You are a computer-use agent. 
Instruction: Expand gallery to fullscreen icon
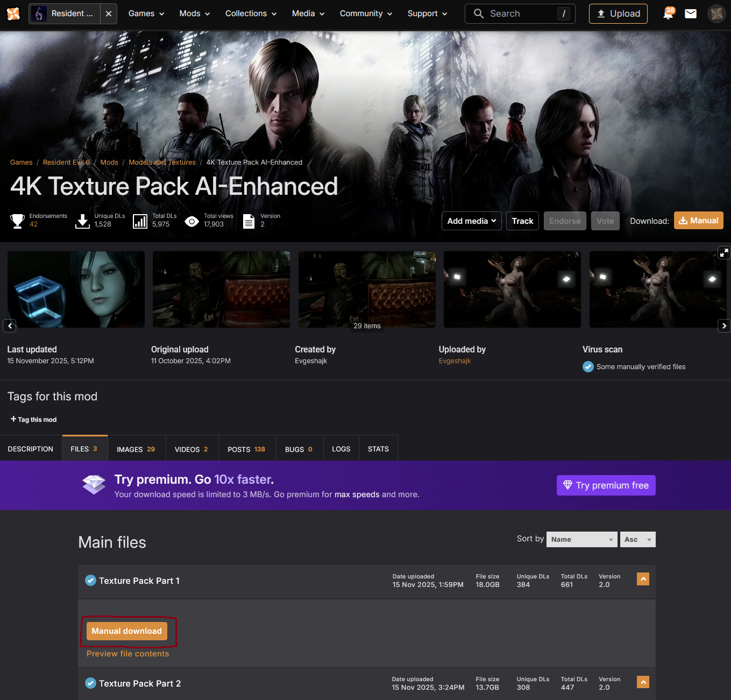pos(724,252)
